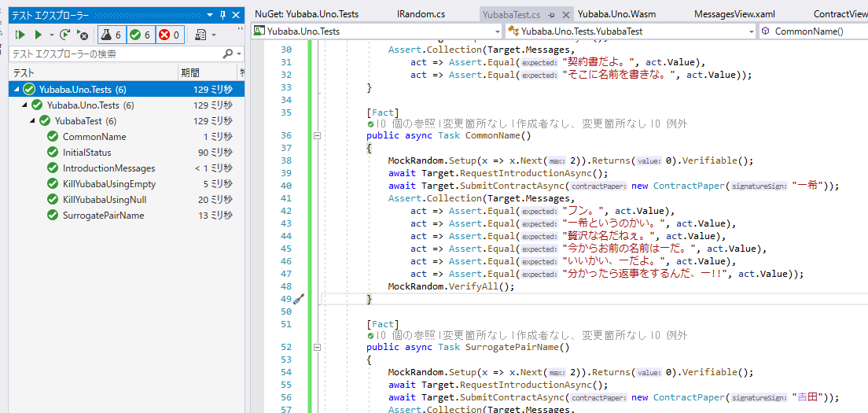This screenshot has height=413, width=868.
Task: Open the Yubaba.Uno.Tests.YubabaTest class dropdown
Action: click(750, 31)
